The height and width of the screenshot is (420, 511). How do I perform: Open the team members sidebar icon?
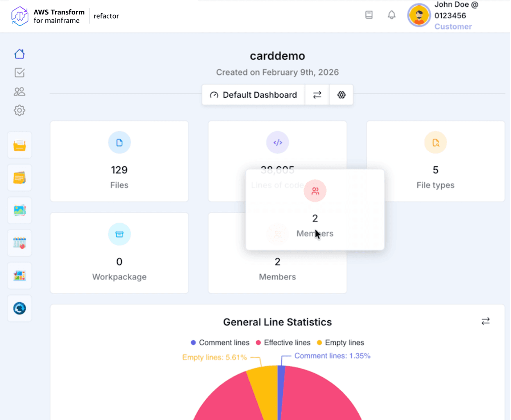(x=19, y=92)
